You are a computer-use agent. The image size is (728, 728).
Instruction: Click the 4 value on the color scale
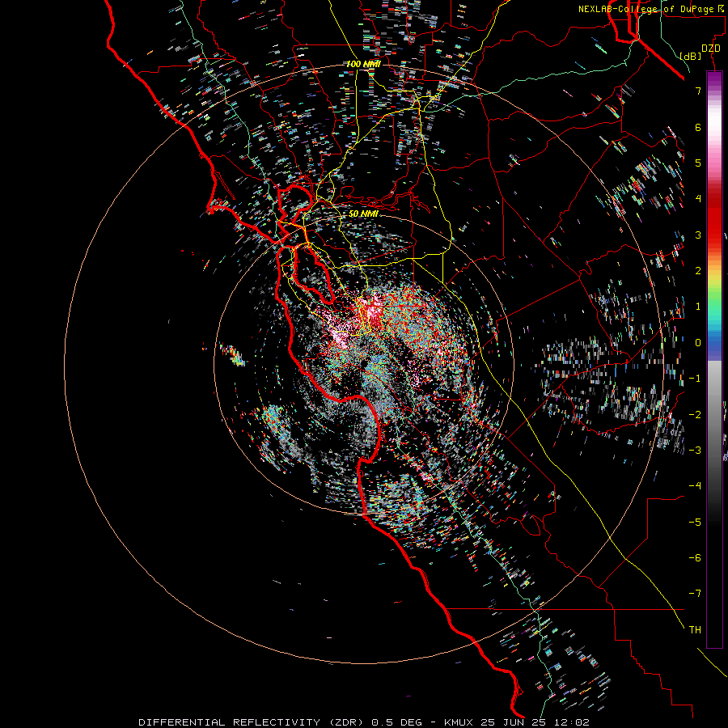coord(698,199)
